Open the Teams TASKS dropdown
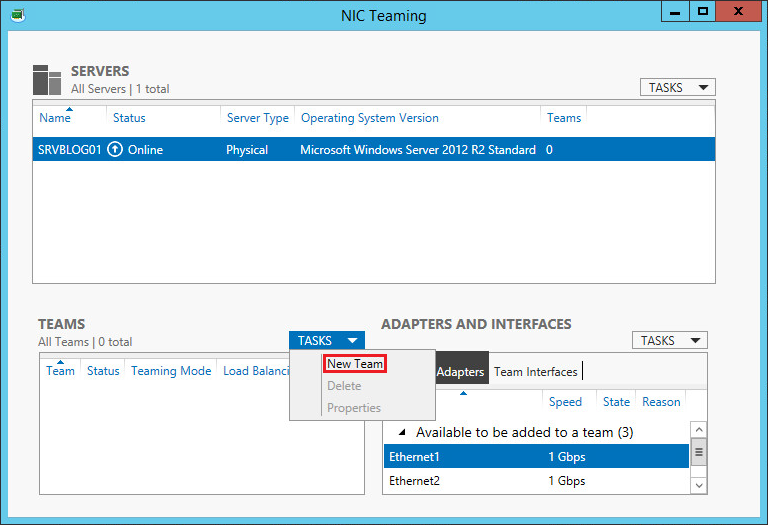768x525 pixels. tap(326, 341)
